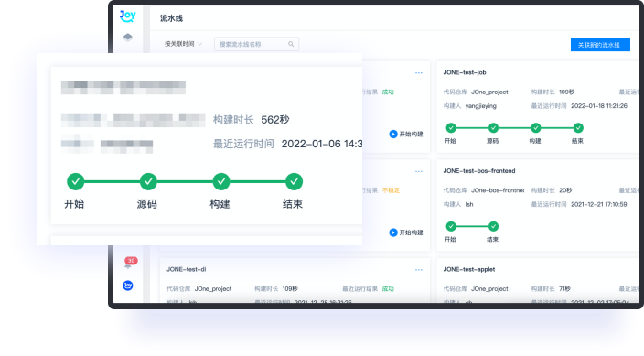Click 源码 stage check in JONE-test-job
644x356 pixels.
(x=493, y=128)
